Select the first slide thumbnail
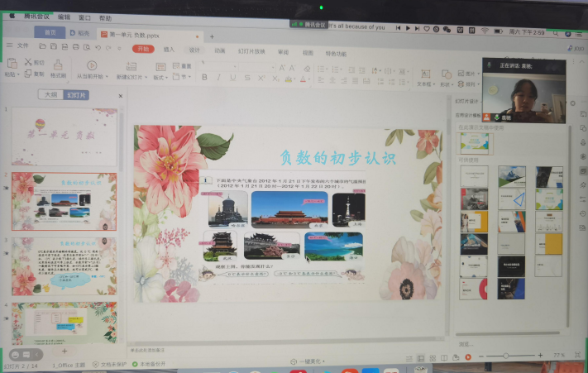The width and height of the screenshot is (588, 373). 64,136
